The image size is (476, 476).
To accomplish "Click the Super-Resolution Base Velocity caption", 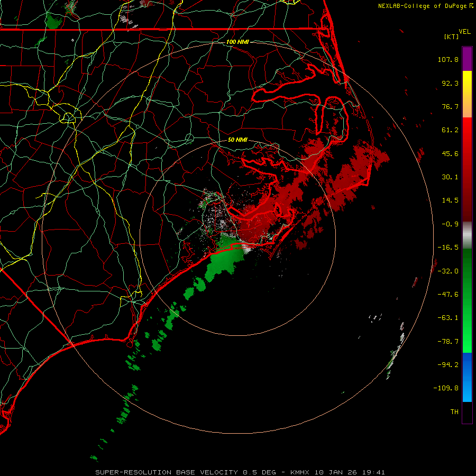I will (x=240, y=472).
